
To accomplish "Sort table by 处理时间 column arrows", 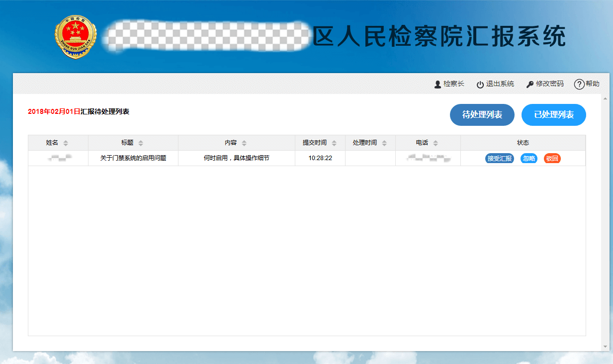I will [384, 143].
